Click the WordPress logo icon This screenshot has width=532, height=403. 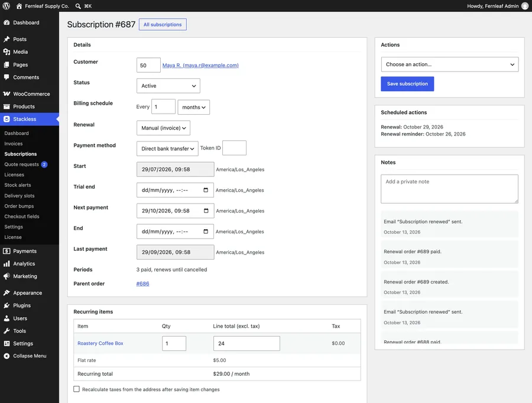(6, 6)
